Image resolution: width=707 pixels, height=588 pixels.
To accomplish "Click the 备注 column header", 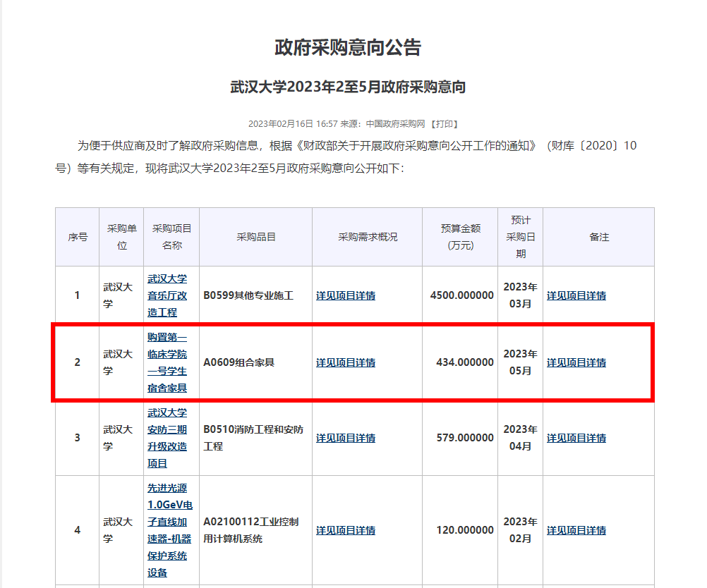I will (599, 237).
